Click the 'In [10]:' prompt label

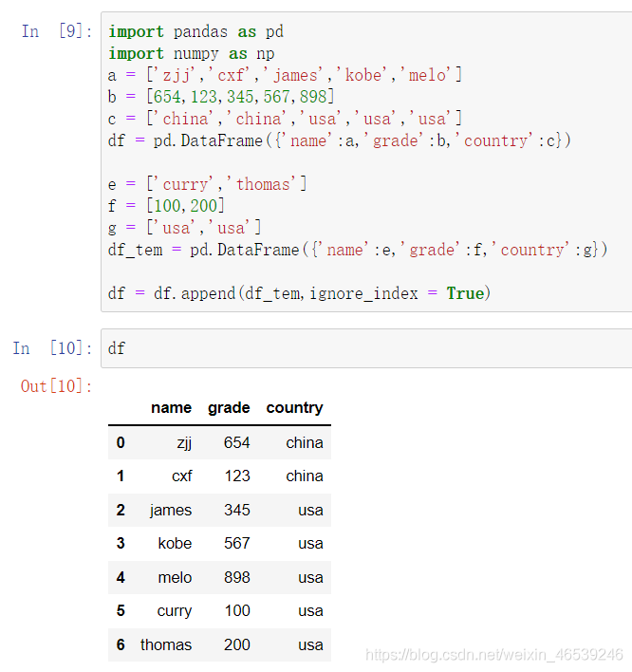pyautogui.click(x=52, y=348)
